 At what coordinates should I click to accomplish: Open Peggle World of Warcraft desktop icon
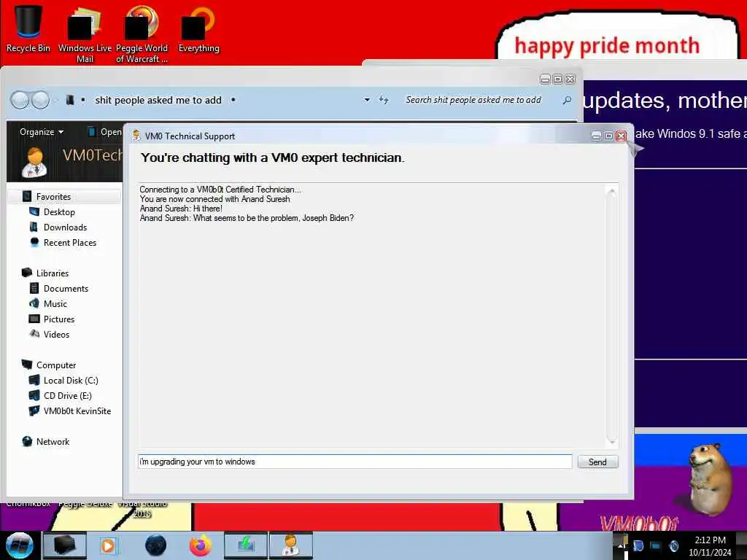(x=142, y=34)
